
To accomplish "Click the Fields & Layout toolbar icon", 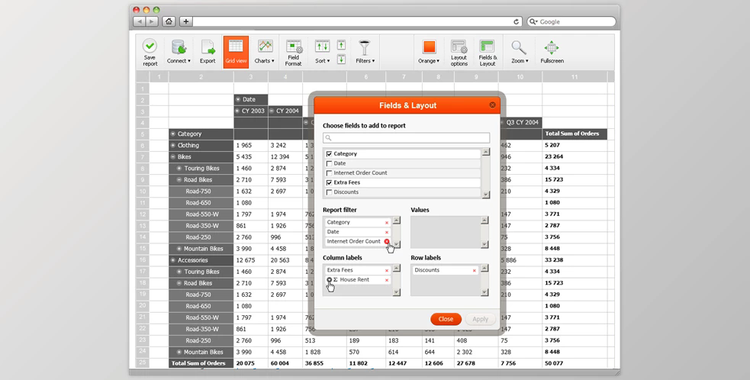I will point(487,52).
